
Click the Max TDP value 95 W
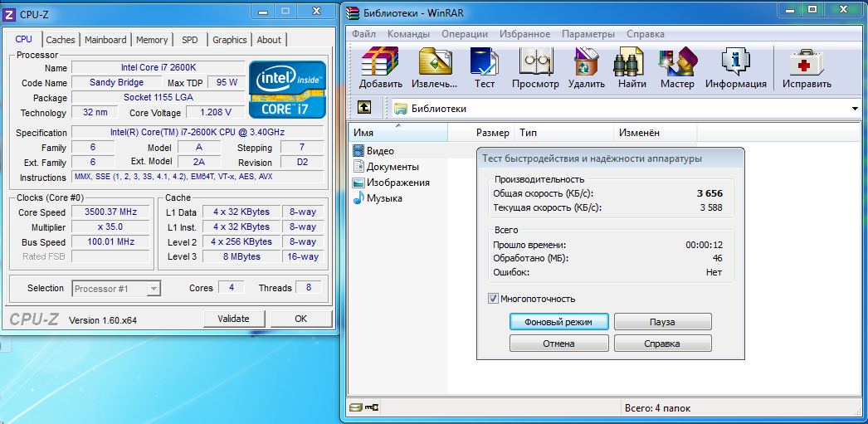tap(227, 82)
